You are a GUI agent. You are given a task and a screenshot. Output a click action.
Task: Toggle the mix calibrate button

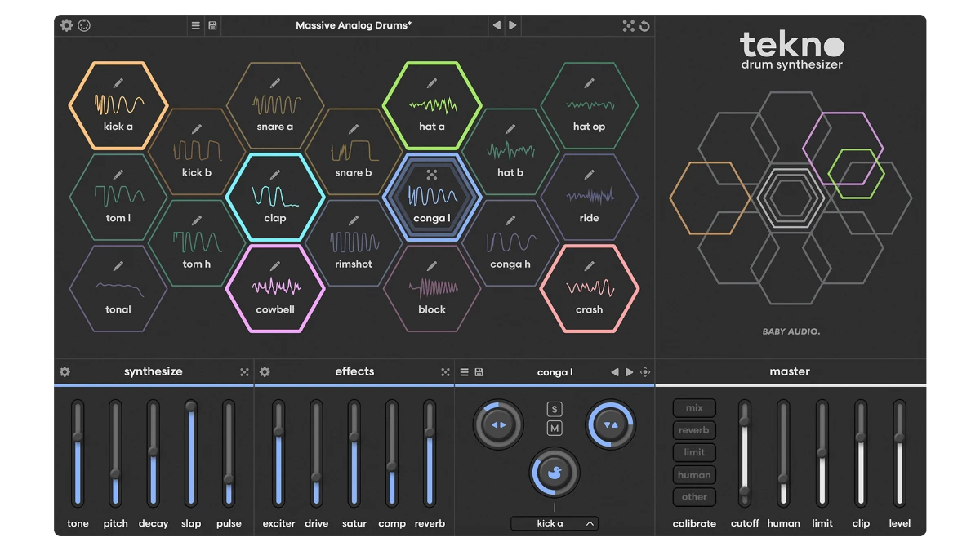point(694,408)
